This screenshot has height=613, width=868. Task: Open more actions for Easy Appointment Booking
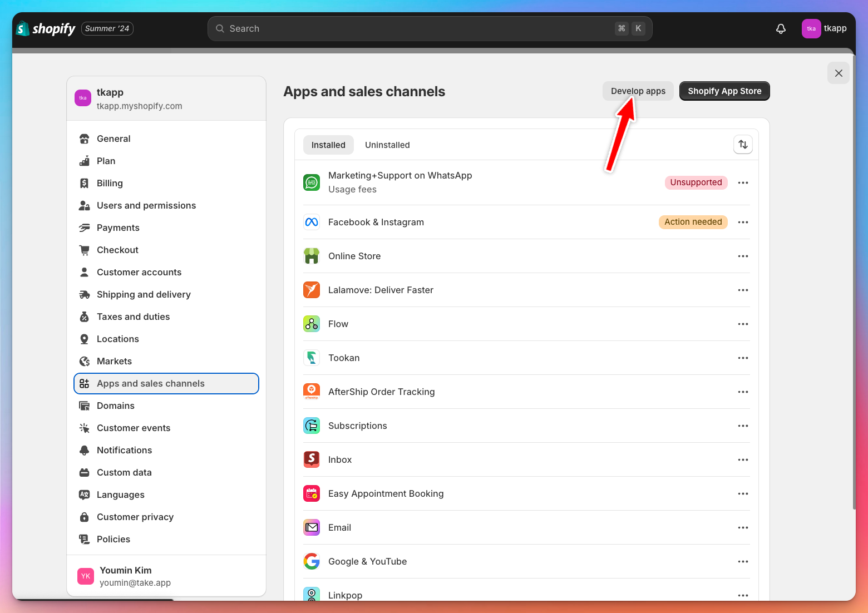pyautogui.click(x=743, y=493)
